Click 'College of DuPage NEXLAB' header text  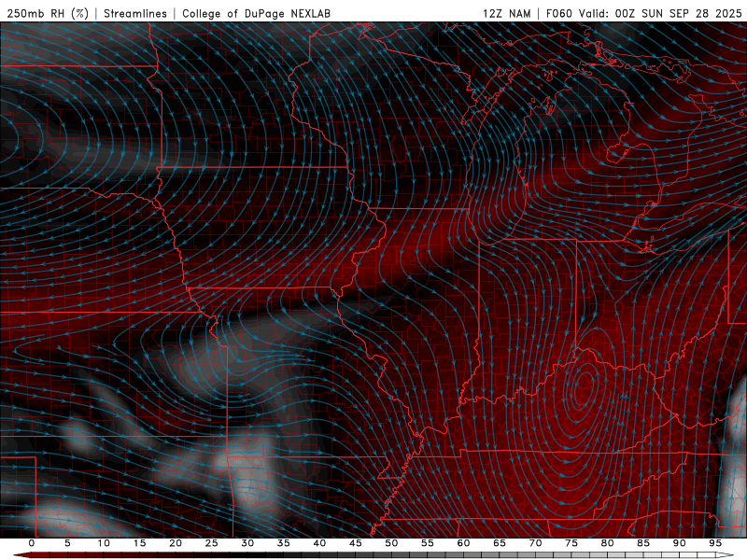(x=256, y=13)
